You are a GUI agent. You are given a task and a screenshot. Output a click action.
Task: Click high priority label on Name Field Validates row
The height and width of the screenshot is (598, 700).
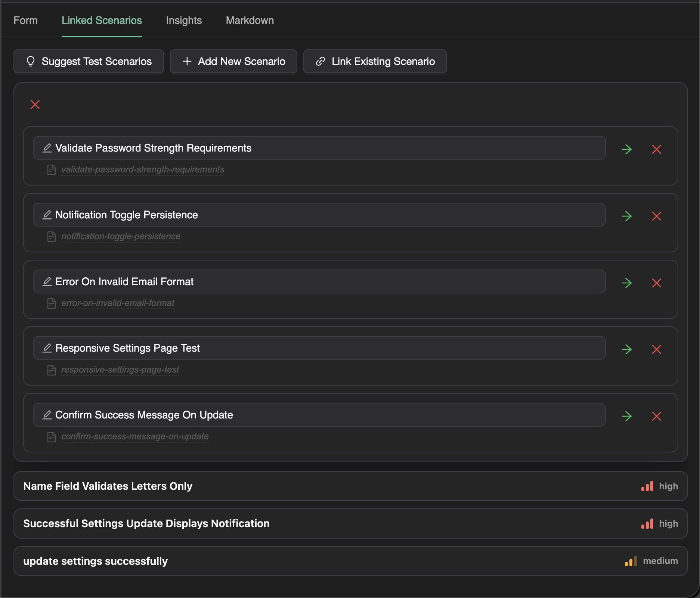(x=668, y=486)
